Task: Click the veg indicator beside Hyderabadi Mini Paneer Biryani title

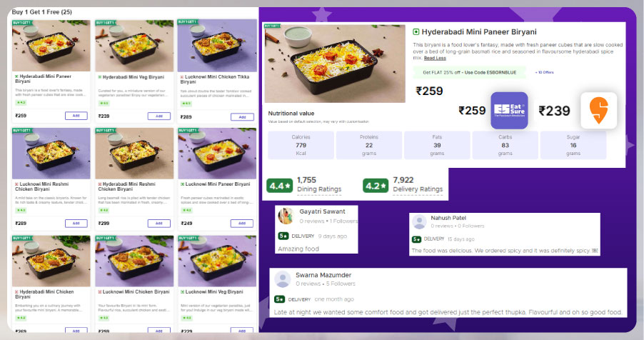Action: pyautogui.click(x=416, y=31)
